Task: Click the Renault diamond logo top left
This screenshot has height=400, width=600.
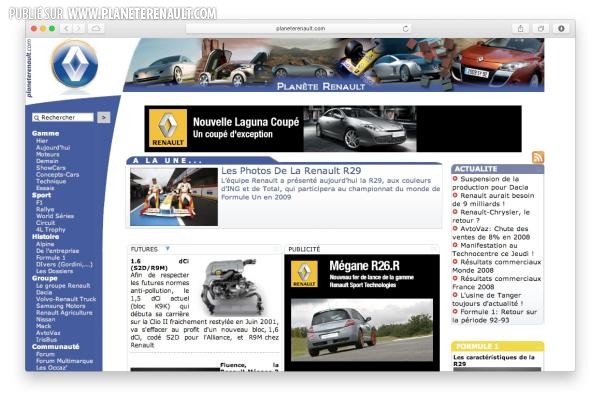Action: 75,65
